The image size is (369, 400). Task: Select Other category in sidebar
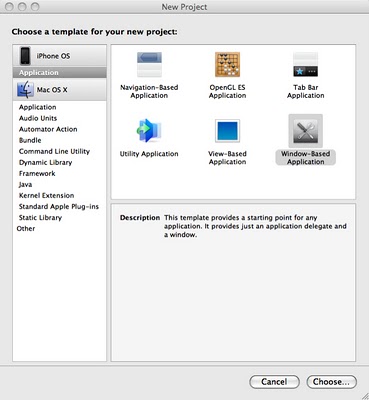pos(60,228)
